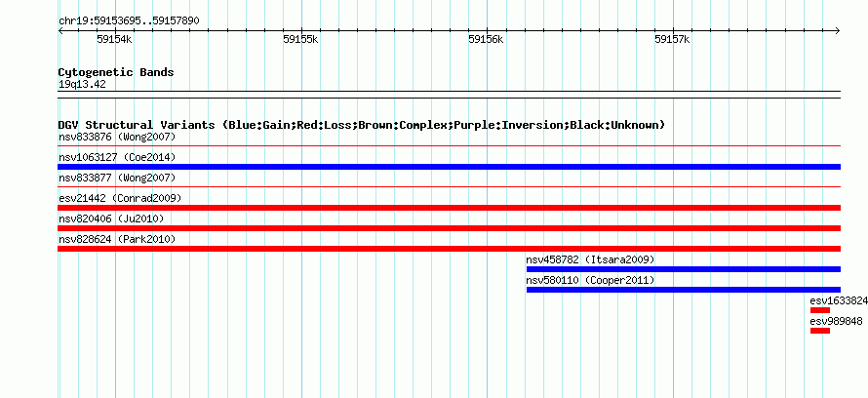The image size is (868, 398).
Task: Click the nsv828624 (Park2010) label
Action: click(117, 239)
